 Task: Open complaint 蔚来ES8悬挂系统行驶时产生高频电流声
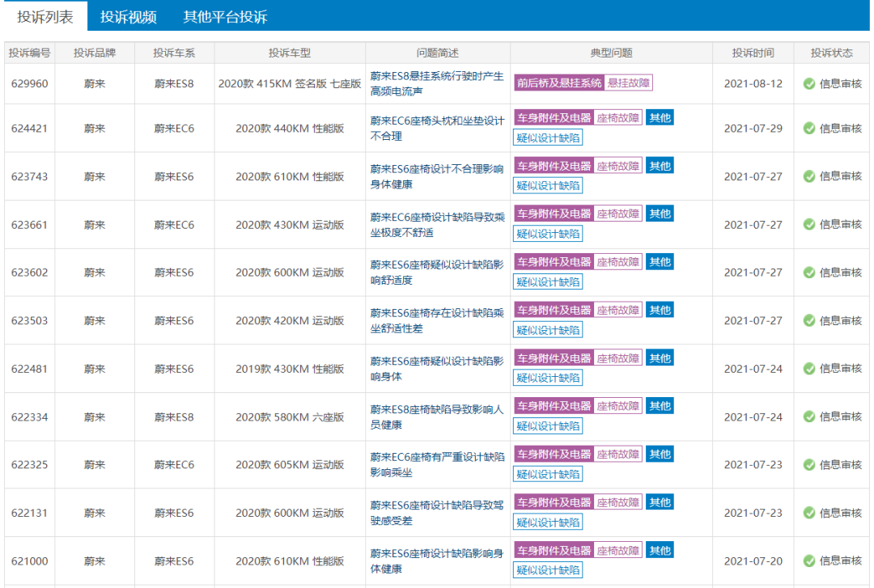click(437, 83)
